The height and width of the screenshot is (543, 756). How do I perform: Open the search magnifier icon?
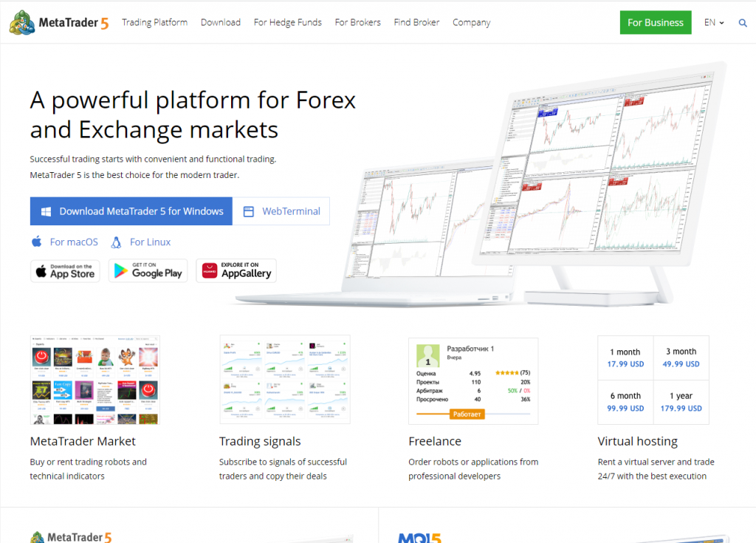tap(743, 23)
